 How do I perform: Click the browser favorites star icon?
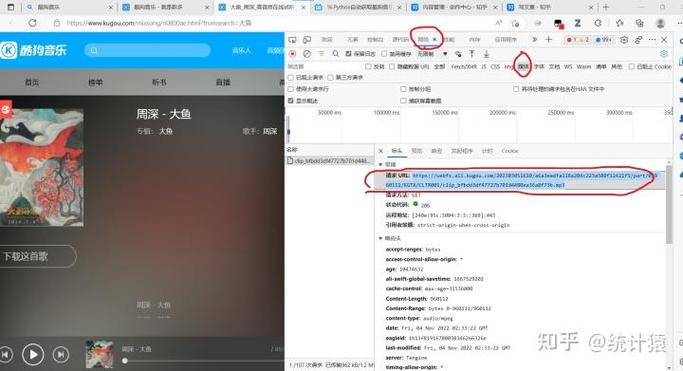(x=619, y=23)
